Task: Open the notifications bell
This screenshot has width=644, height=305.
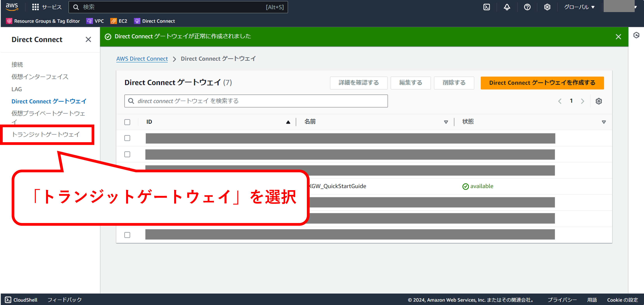Action: click(x=507, y=7)
